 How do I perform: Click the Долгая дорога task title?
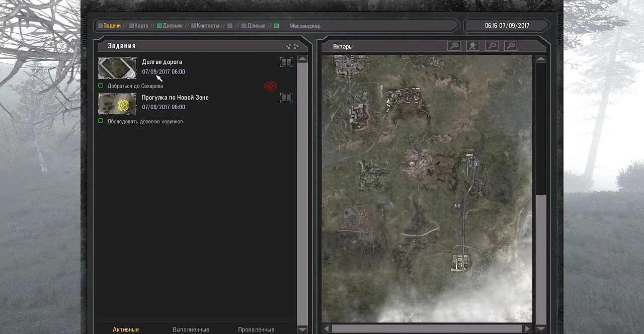162,62
